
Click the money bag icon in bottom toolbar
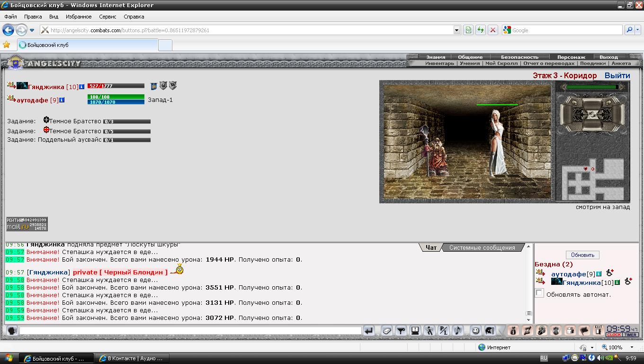513,331
